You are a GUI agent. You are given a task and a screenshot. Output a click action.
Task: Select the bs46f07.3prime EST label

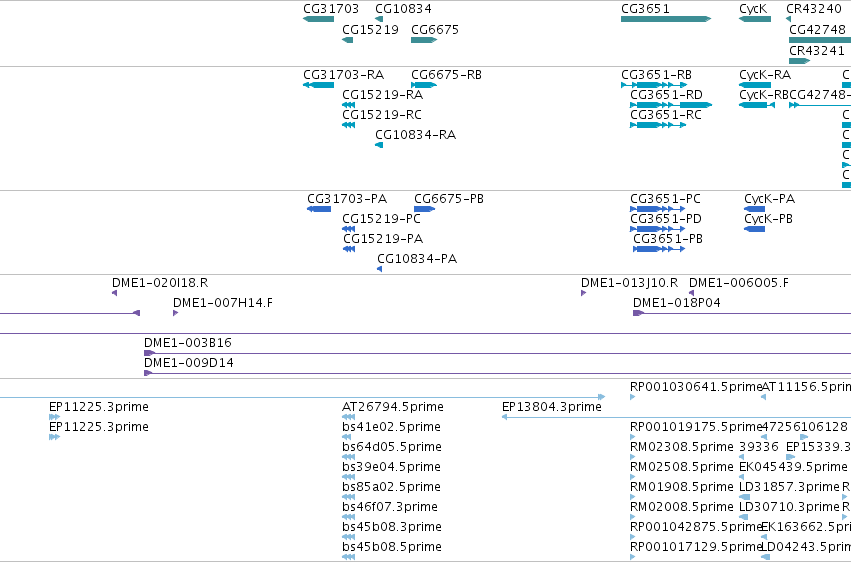pyautogui.click(x=390, y=507)
